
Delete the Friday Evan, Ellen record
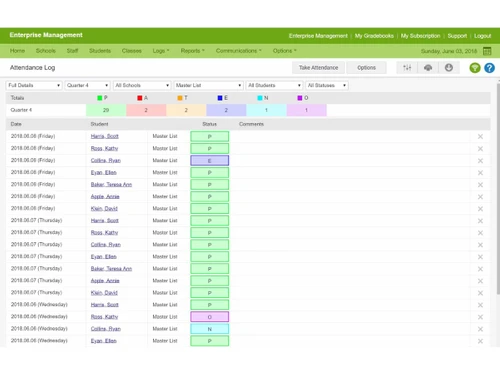tap(480, 173)
